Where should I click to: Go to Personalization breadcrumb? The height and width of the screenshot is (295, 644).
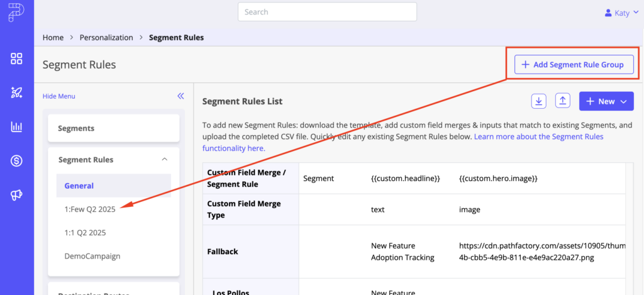(106, 37)
